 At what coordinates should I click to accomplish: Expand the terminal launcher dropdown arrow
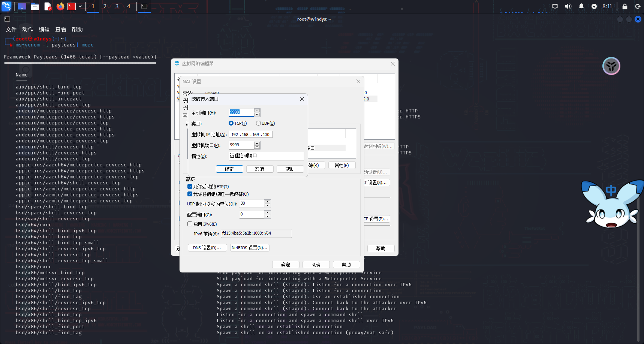80,6
